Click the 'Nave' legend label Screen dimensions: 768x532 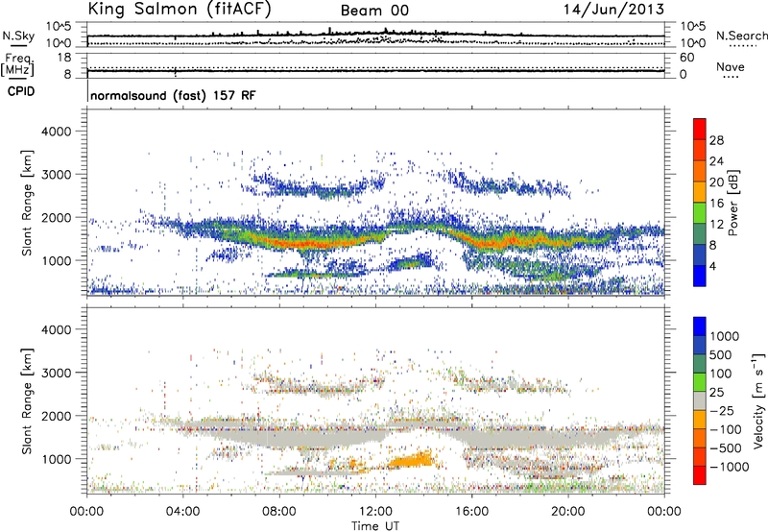731,66
